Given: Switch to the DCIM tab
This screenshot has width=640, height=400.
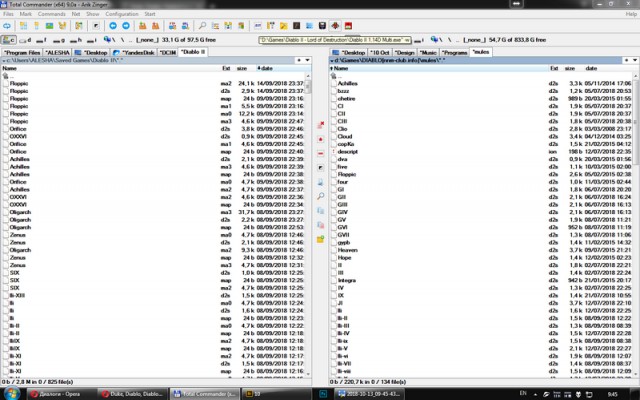Looking at the screenshot, I should (168, 52).
